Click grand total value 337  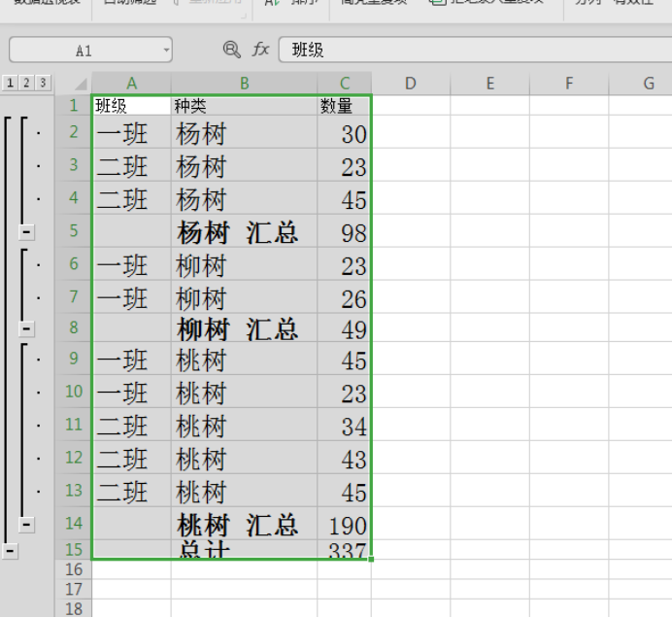pyautogui.click(x=344, y=549)
